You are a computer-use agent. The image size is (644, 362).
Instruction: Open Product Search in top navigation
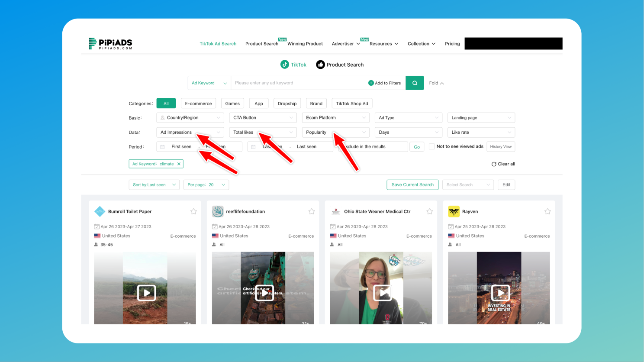262,44
